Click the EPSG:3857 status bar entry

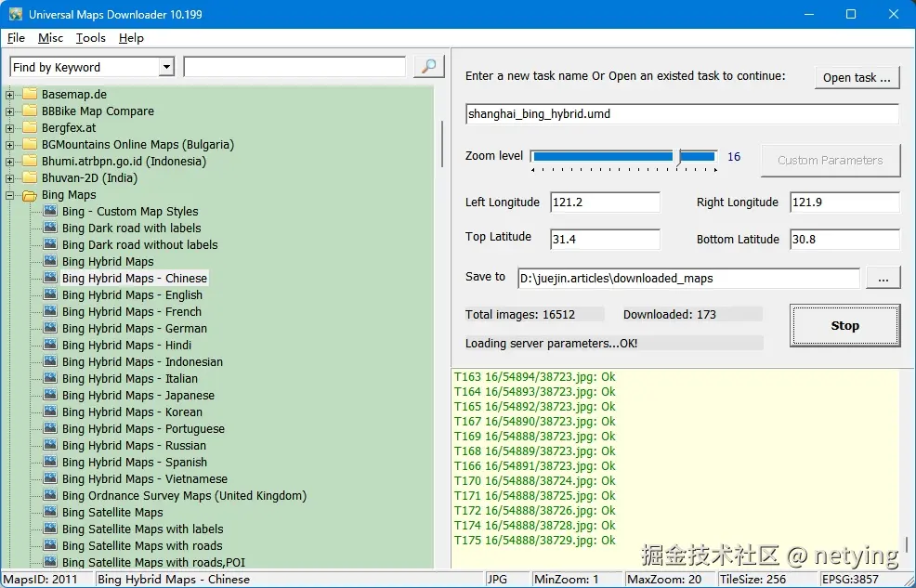pyautogui.click(x=849, y=580)
